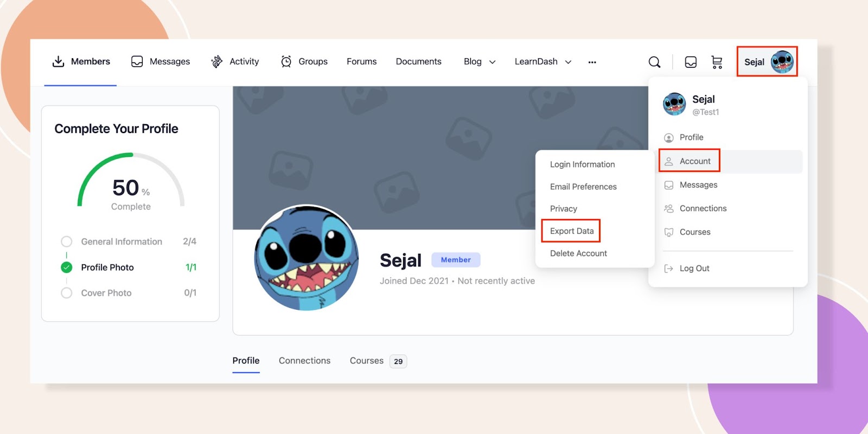Expand the LearnDash dropdown chevron
Screen dimensions: 868x434
pyautogui.click(x=569, y=62)
